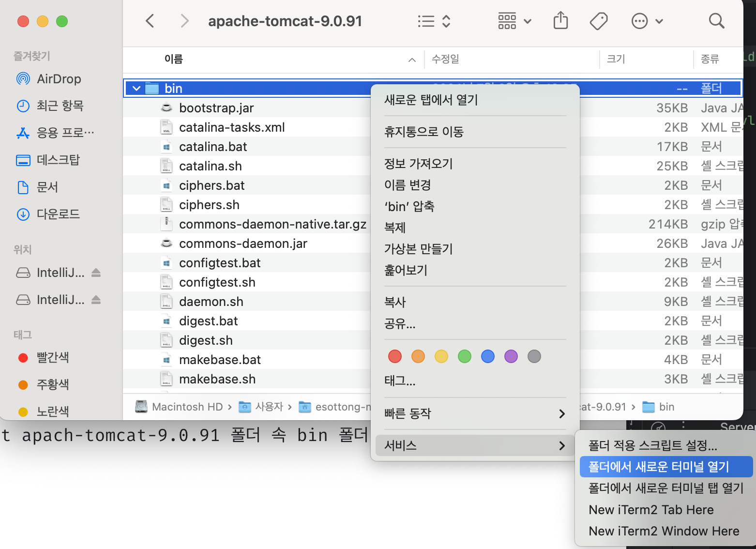
Task: Eject the second IntelliJ volume
Action: [x=96, y=300]
